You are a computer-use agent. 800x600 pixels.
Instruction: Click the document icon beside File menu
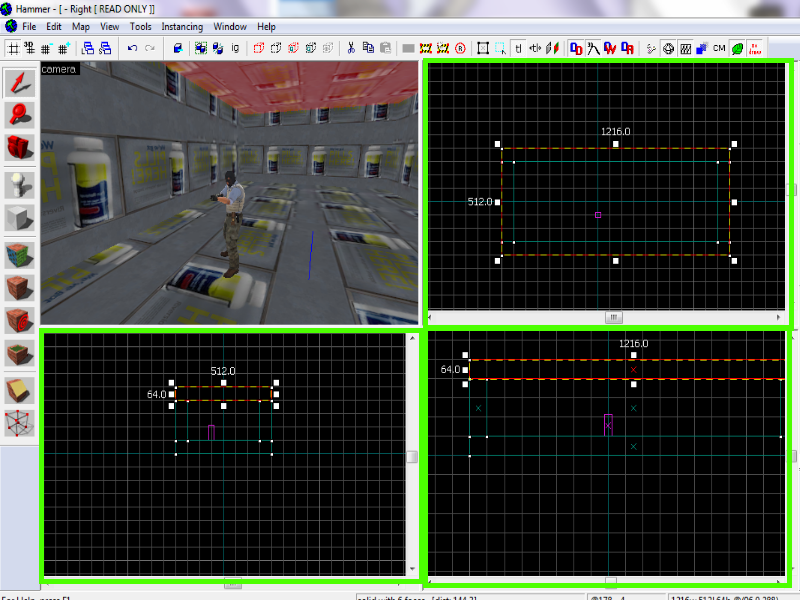[10, 26]
